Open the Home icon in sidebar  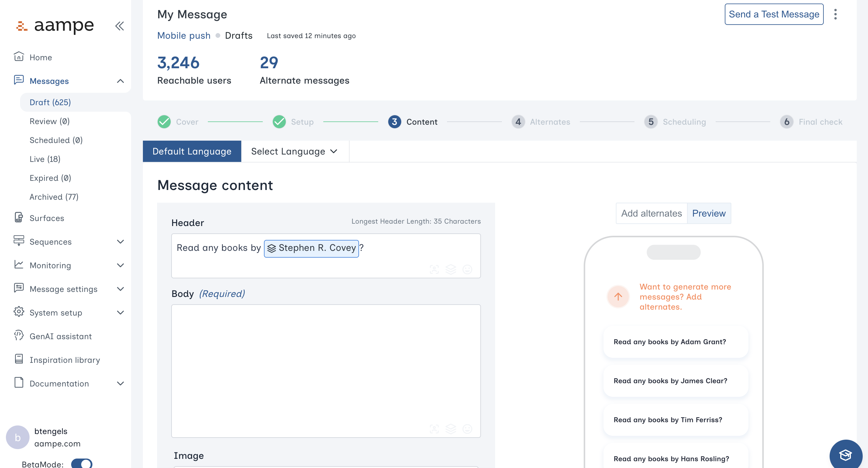tap(19, 57)
